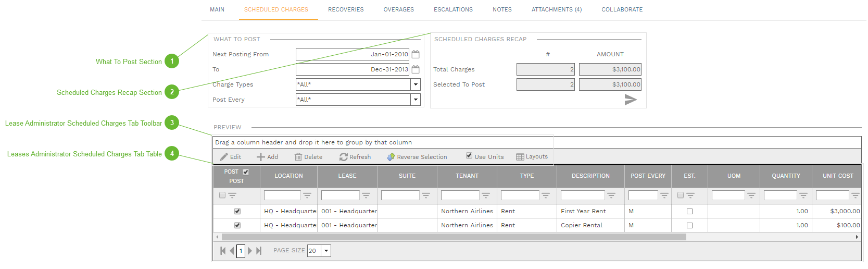Select the Copier Rental cell
This screenshot has height=269, width=868.
point(590,225)
